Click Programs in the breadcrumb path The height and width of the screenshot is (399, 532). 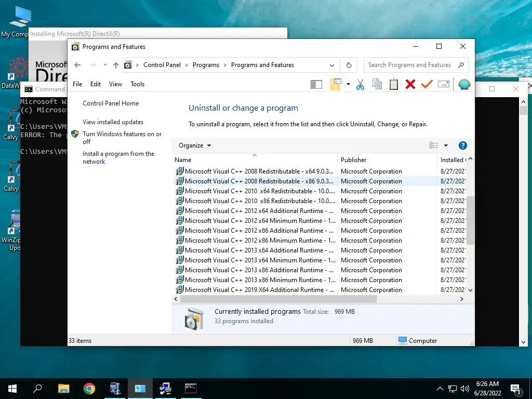pos(206,65)
